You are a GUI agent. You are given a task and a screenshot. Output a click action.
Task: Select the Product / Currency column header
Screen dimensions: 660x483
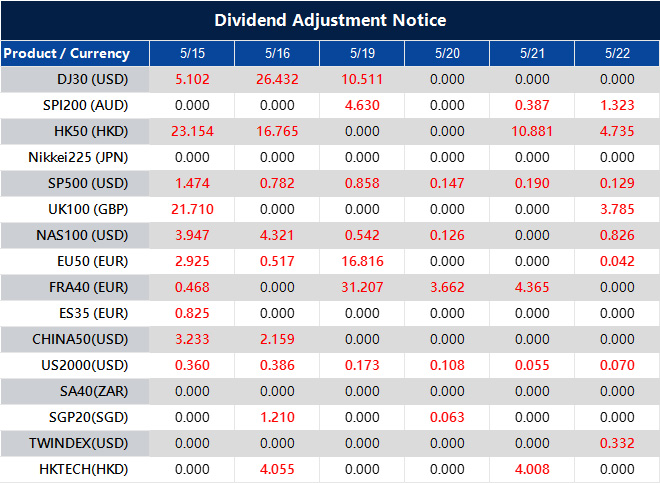click(66, 53)
